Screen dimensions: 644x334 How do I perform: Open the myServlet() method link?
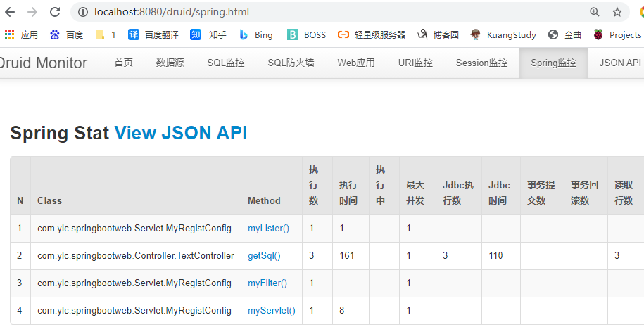point(272,311)
